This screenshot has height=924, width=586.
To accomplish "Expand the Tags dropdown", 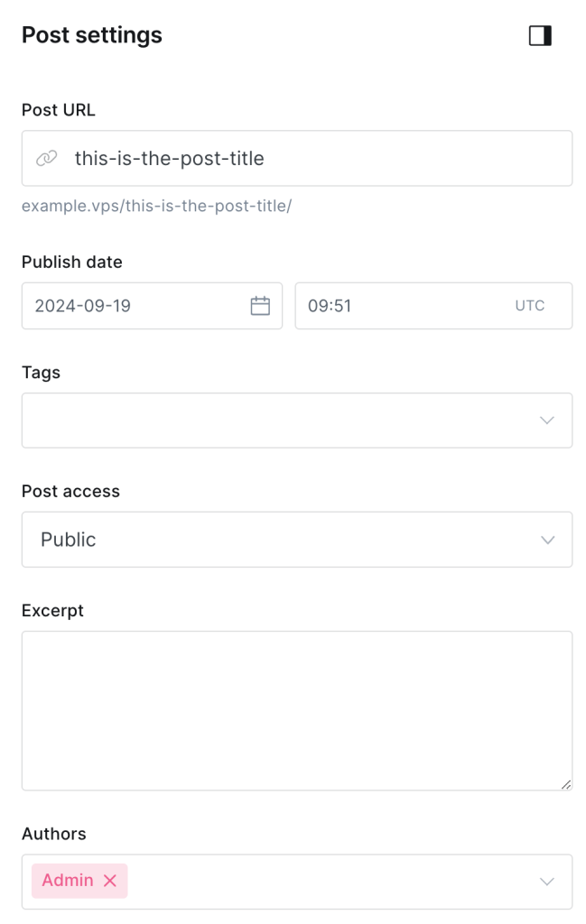I will pos(545,420).
